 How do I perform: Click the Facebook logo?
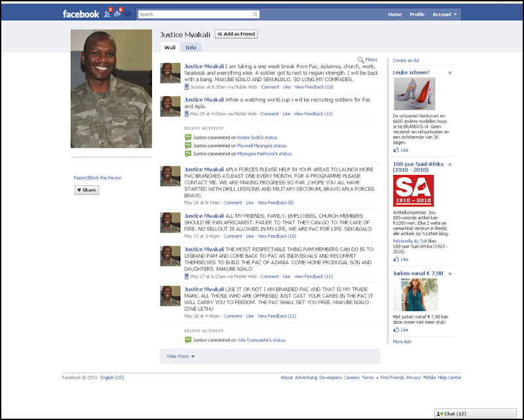(81, 14)
